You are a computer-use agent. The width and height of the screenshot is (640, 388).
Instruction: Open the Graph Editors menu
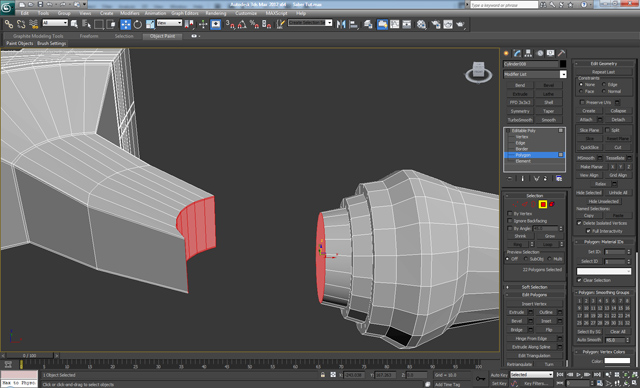(184, 13)
